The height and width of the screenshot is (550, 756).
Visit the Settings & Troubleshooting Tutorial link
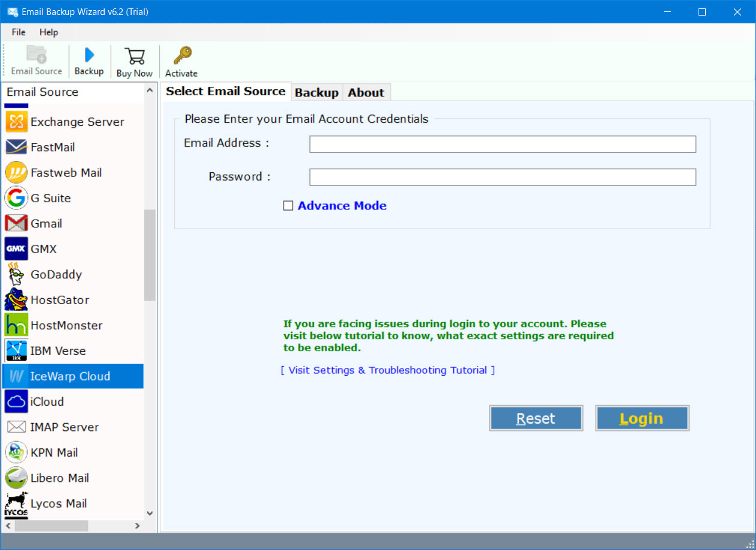coord(387,370)
